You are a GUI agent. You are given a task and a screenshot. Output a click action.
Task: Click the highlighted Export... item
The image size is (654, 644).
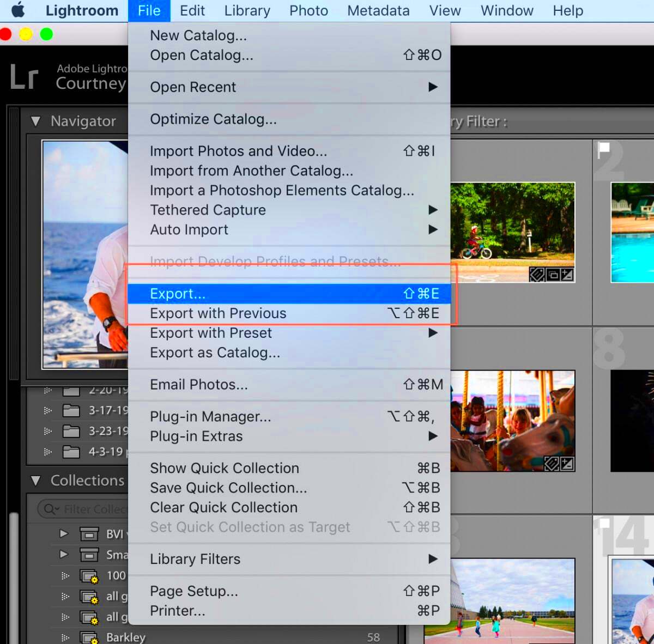pos(289,294)
